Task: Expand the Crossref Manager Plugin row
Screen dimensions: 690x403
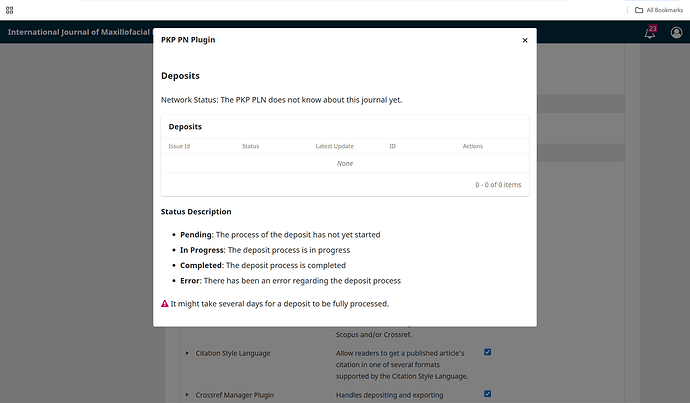Action: [187, 394]
